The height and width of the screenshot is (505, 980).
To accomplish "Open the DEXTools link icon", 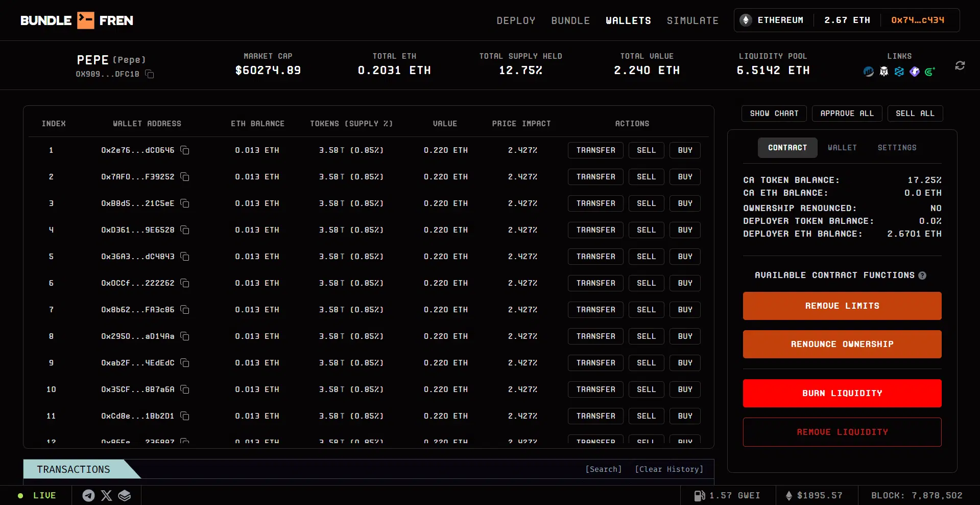I will coord(899,72).
